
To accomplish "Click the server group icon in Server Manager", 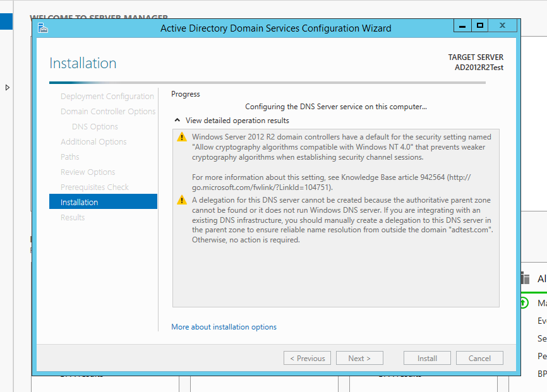I will 525,278.
